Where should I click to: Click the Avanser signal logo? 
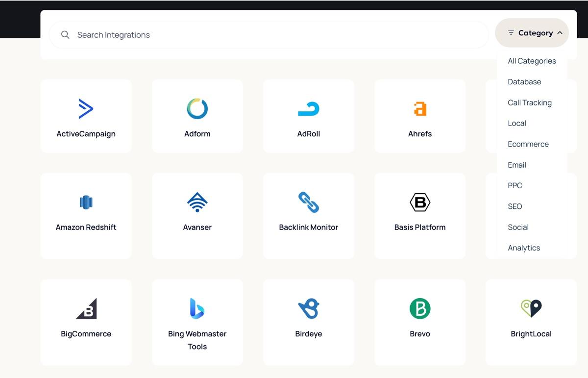coord(197,202)
